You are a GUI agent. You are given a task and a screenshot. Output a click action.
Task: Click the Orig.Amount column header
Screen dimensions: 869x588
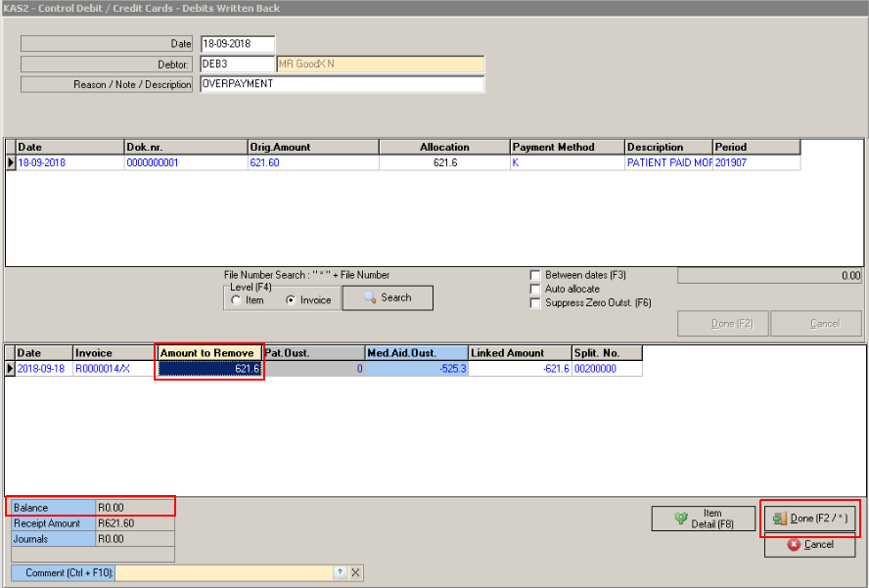pyautogui.click(x=312, y=147)
